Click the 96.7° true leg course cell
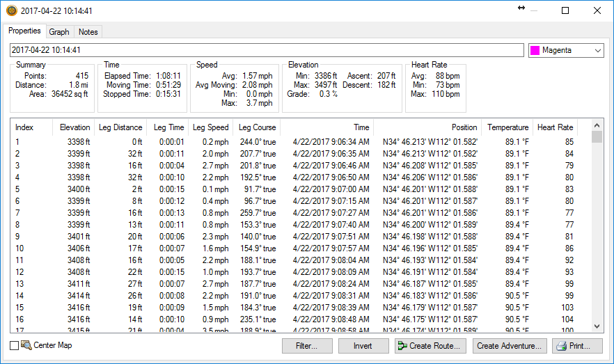614x364 pixels. click(x=260, y=200)
